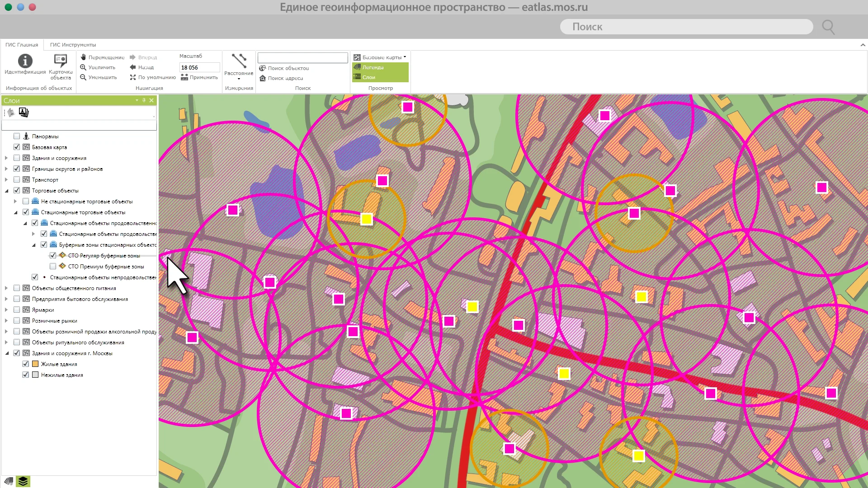Open the Расстояние measuring tool
The height and width of the screenshot is (488, 868).
click(239, 66)
